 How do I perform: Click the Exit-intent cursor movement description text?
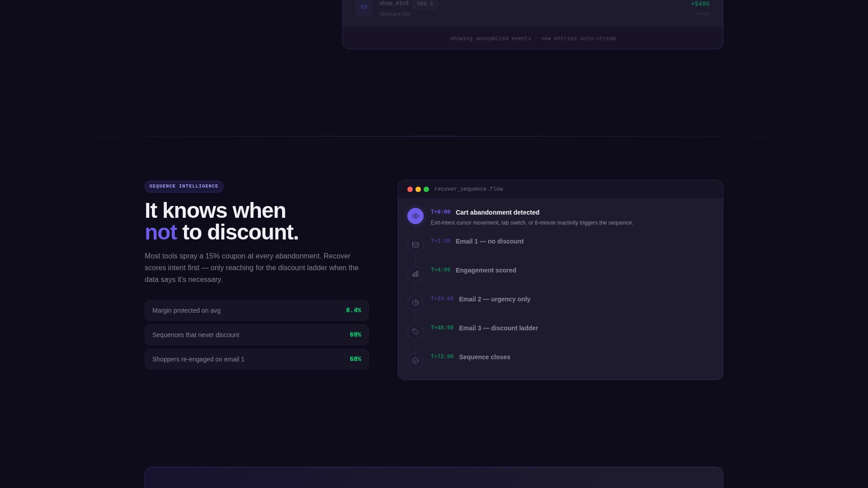(532, 223)
